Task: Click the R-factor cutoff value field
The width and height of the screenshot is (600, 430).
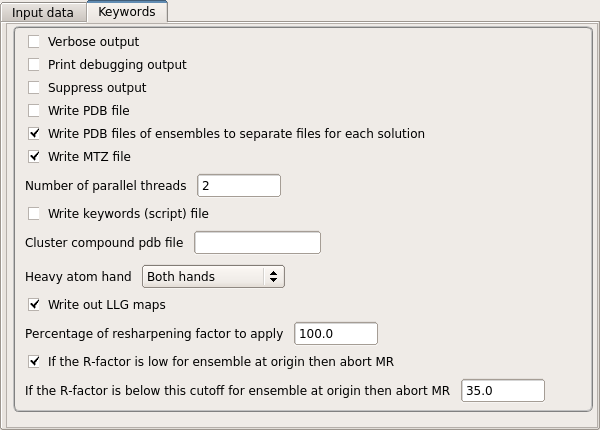Action: [x=502, y=391]
